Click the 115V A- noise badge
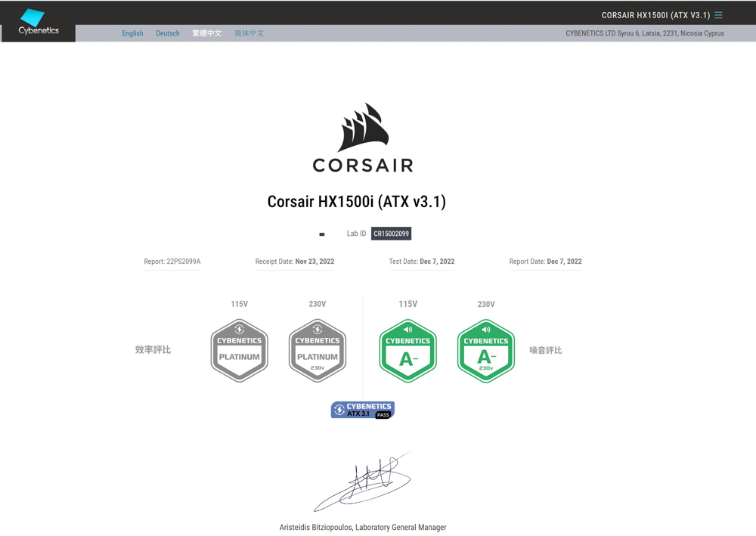756x536 pixels. click(408, 351)
